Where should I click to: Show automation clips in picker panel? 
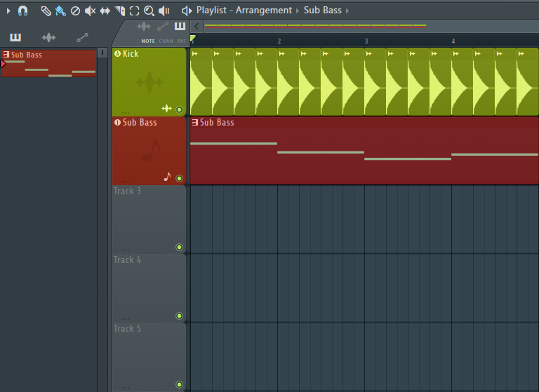[x=83, y=37]
